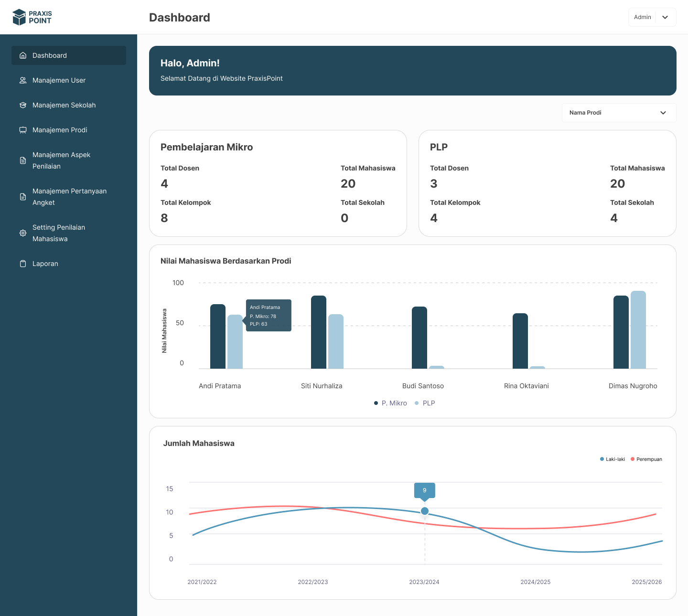
Task: Click Siti Nurhaliza's light PLP bar
Action: point(336,341)
